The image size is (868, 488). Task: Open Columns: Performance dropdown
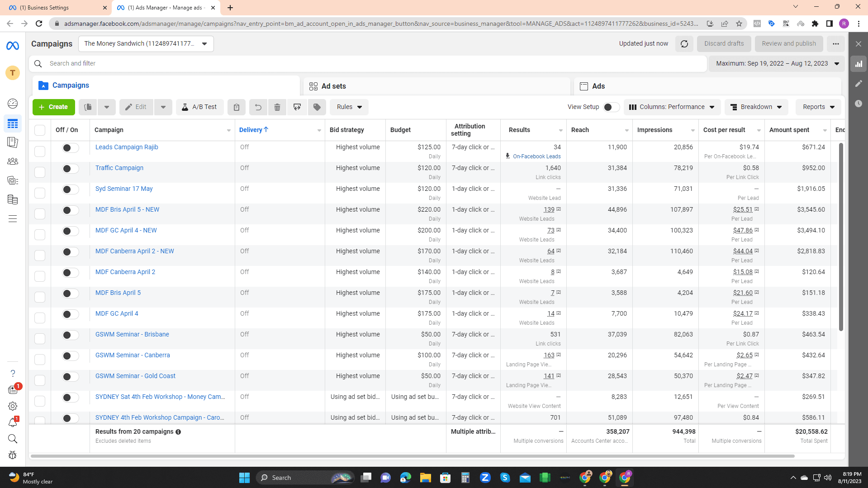pos(672,107)
